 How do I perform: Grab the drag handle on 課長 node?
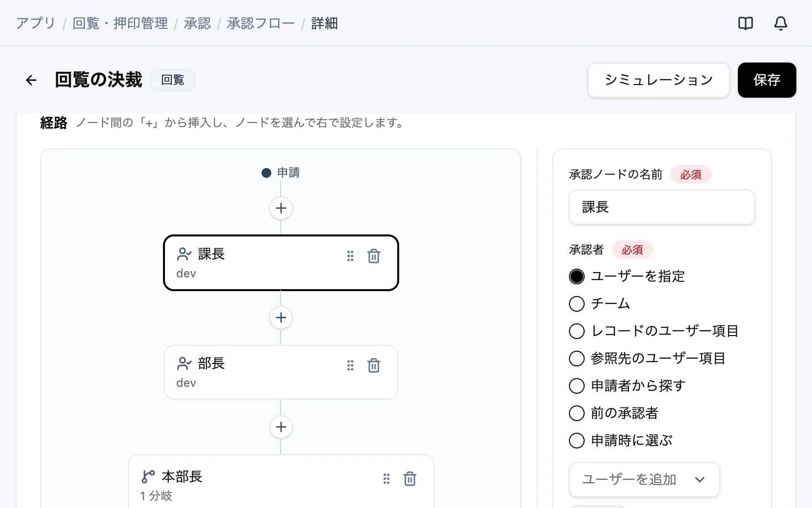point(350,256)
